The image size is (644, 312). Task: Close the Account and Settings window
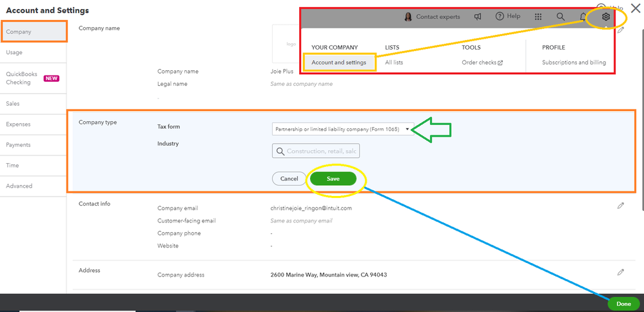tap(635, 8)
